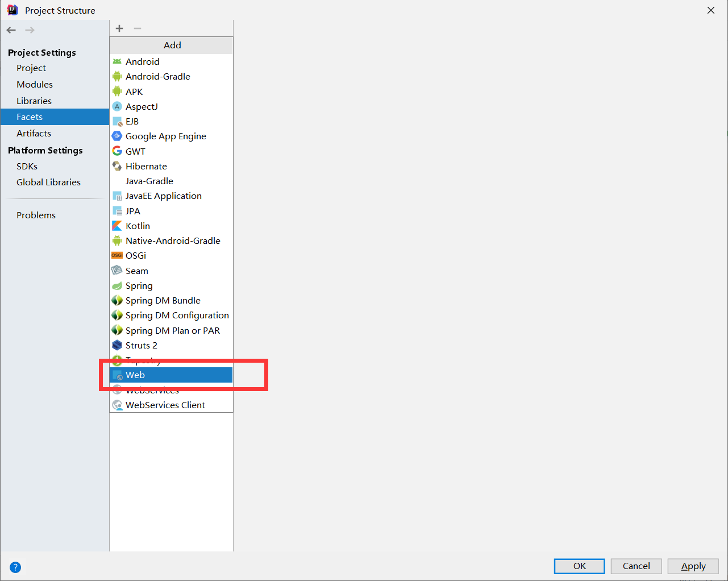Open the Modules settings section

[x=35, y=84]
